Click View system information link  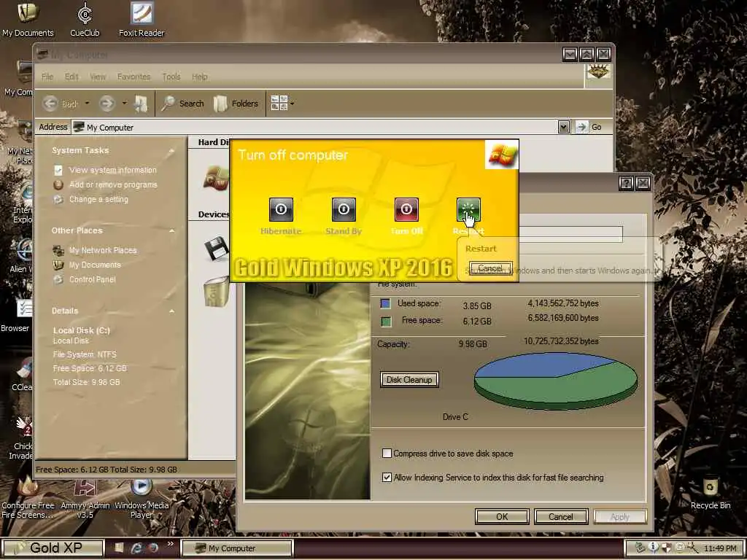click(112, 170)
